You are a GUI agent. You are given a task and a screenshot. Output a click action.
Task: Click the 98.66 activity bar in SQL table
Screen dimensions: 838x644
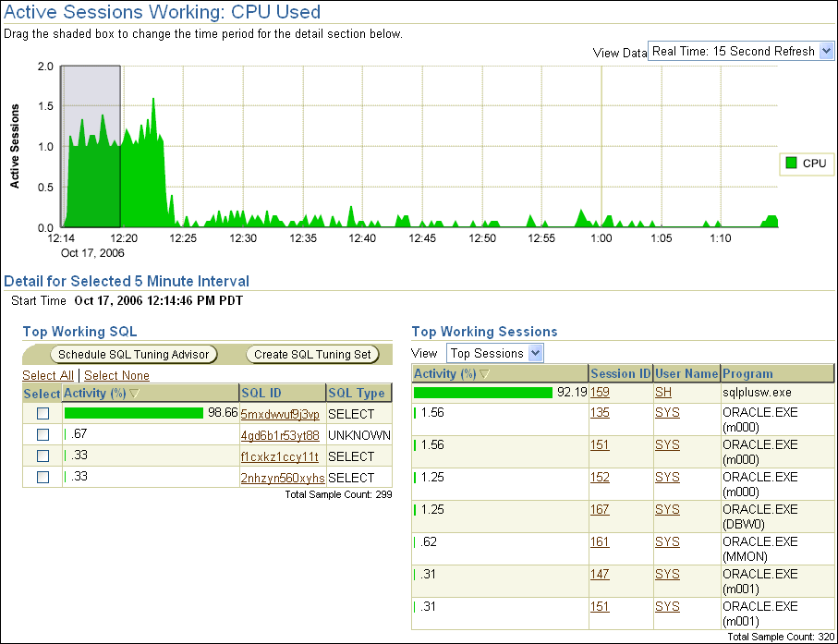click(134, 413)
